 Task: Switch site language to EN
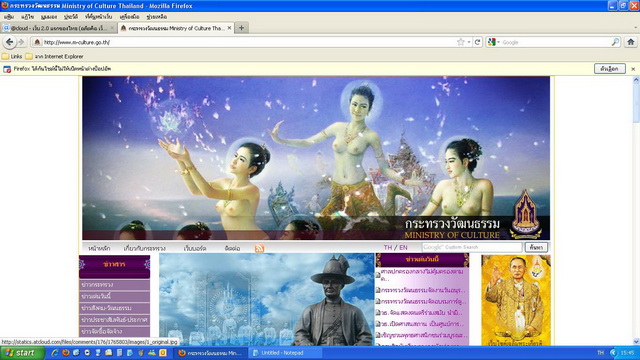tap(403, 247)
